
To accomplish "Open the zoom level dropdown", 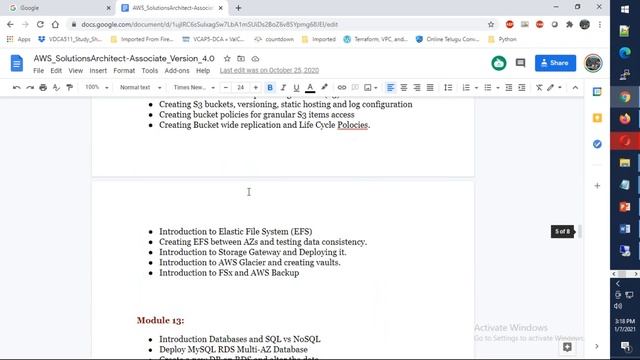I will [x=97, y=87].
